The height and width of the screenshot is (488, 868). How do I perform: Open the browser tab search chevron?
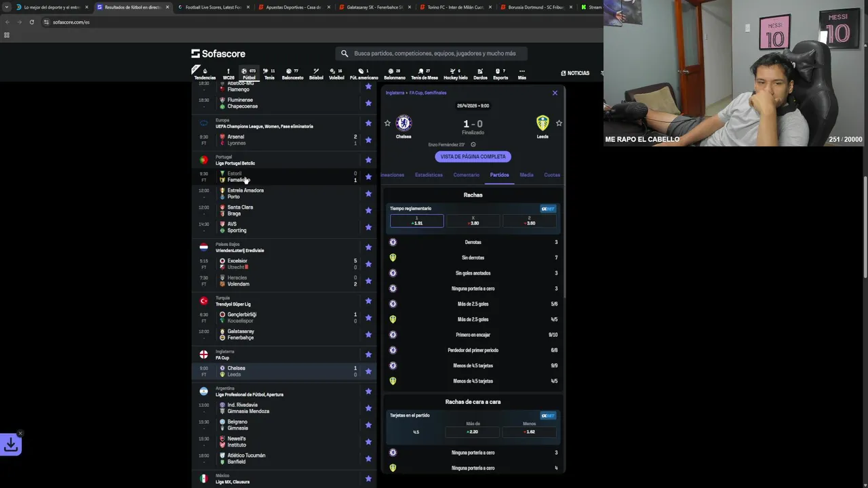[7, 7]
